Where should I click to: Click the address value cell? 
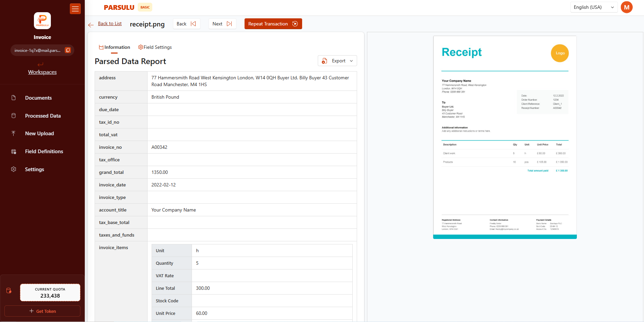(252, 81)
